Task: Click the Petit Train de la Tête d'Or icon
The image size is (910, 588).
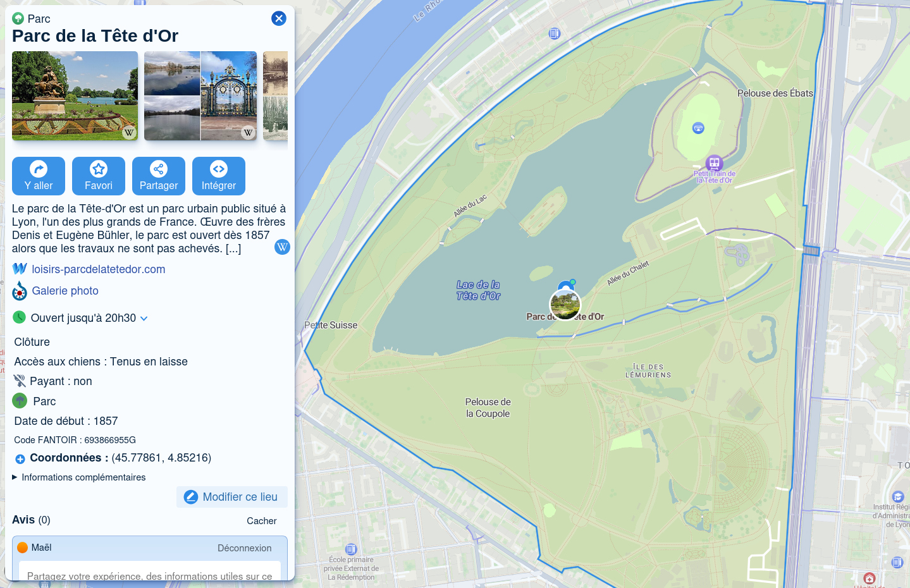Action: [714, 163]
